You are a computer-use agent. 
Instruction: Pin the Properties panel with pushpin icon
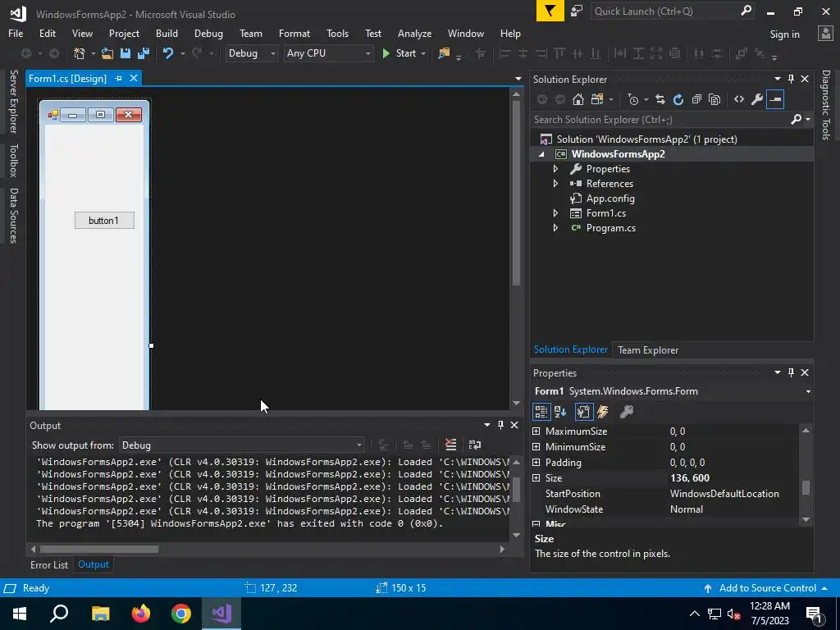pos(792,372)
